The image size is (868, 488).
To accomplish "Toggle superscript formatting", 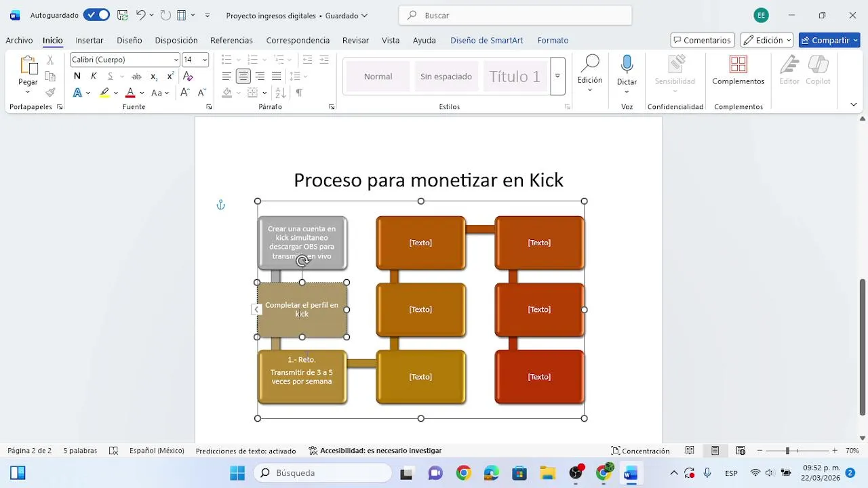I will [170, 76].
